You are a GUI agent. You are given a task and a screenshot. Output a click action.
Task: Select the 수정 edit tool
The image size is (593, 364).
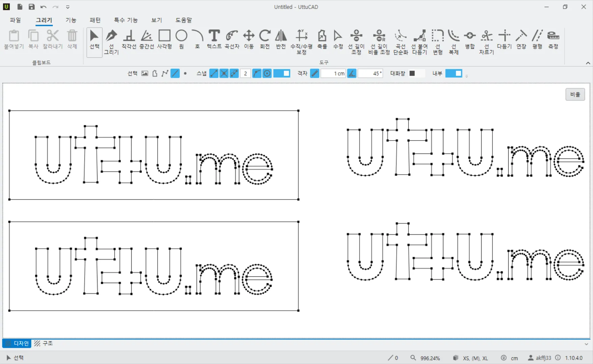click(338, 40)
